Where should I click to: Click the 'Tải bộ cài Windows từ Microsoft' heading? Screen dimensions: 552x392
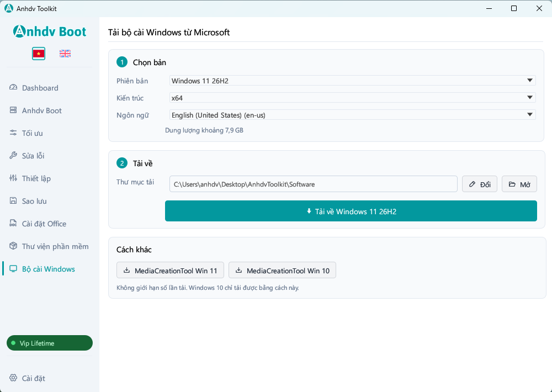[169, 33]
